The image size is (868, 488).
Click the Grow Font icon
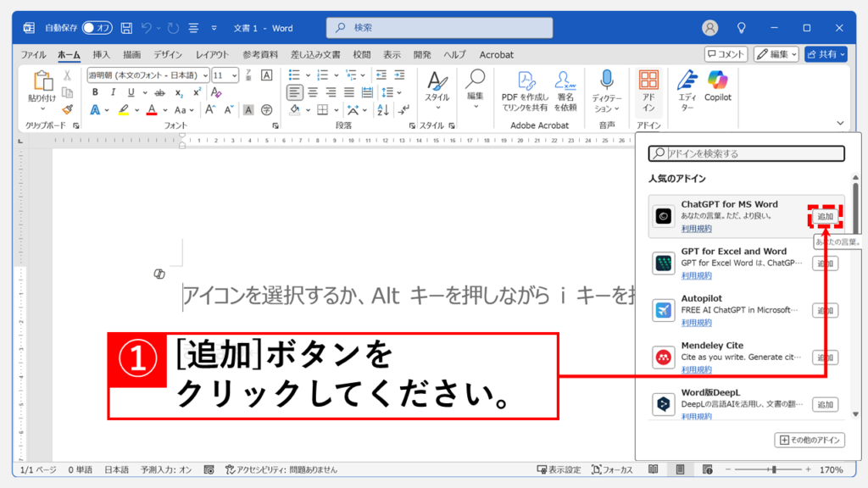[210, 109]
